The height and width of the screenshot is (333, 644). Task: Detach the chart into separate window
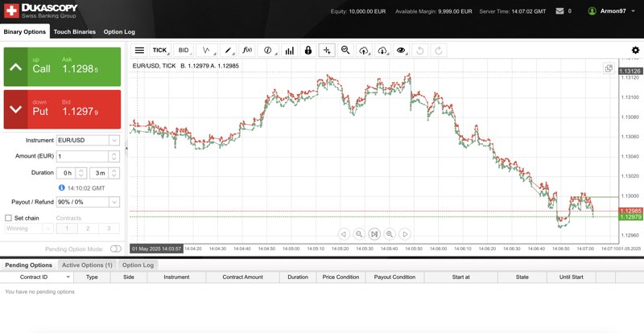pos(609,68)
